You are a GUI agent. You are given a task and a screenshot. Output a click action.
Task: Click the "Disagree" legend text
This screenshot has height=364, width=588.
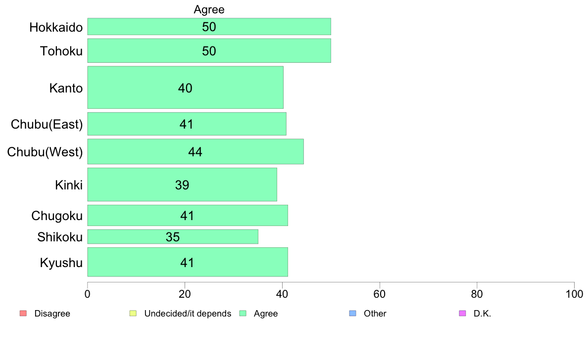[x=52, y=314]
